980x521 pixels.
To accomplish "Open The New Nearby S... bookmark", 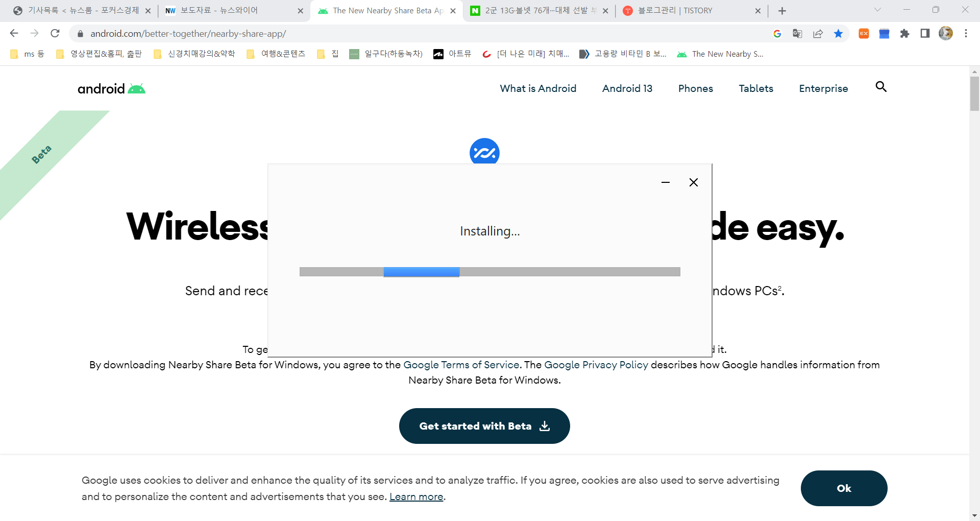I will point(720,54).
